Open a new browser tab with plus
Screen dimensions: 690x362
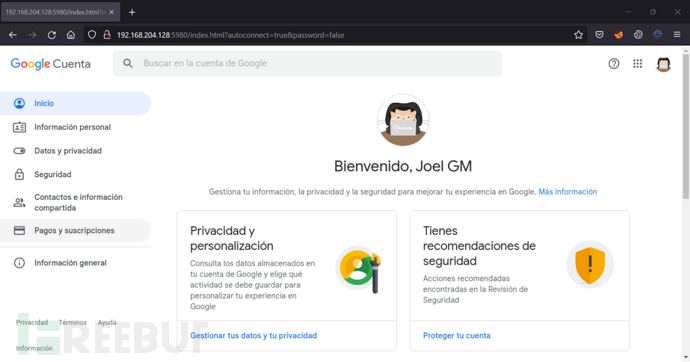[x=132, y=12]
